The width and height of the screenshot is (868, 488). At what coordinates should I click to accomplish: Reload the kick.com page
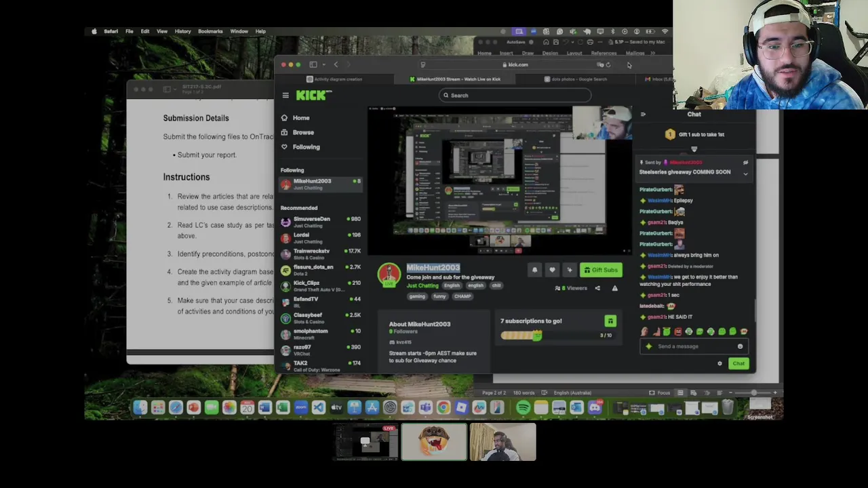(x=608, y=65)
